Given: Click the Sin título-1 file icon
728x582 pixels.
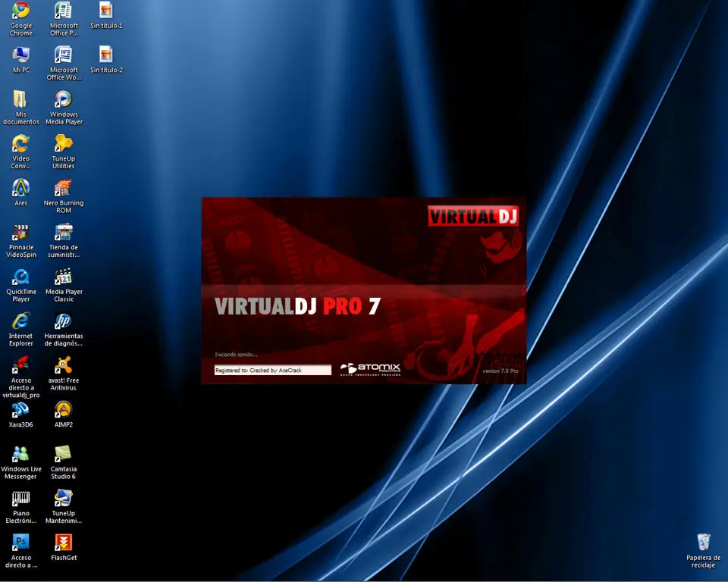Looking at the screenshot, I should pyautogui.click(x=106, y=11).
